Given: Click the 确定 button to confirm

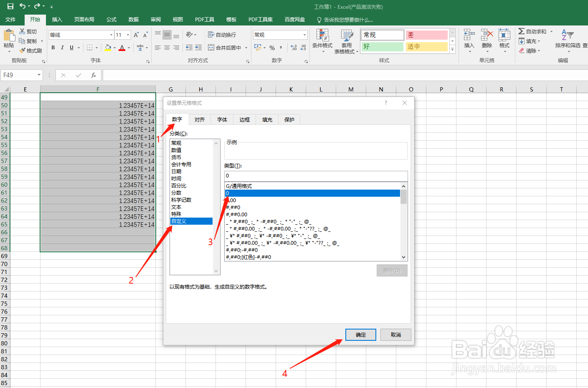Looking at the screenshot, I should pyautogui.click(x=360, y=335).
